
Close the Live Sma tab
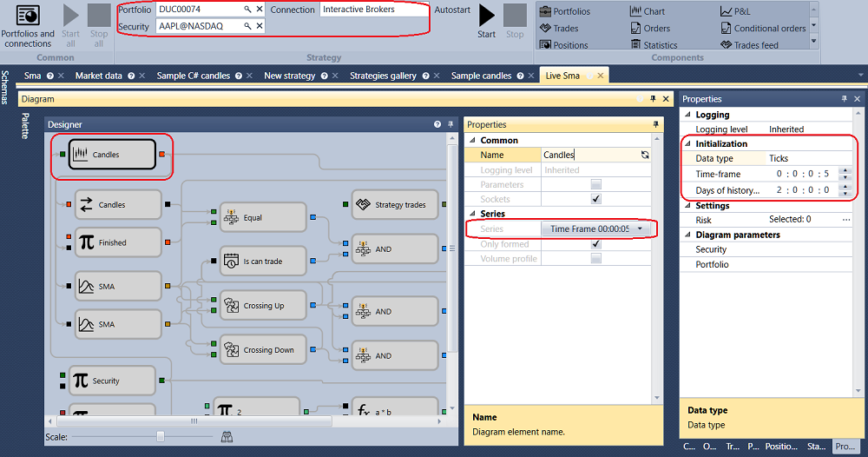coord(600,76)
